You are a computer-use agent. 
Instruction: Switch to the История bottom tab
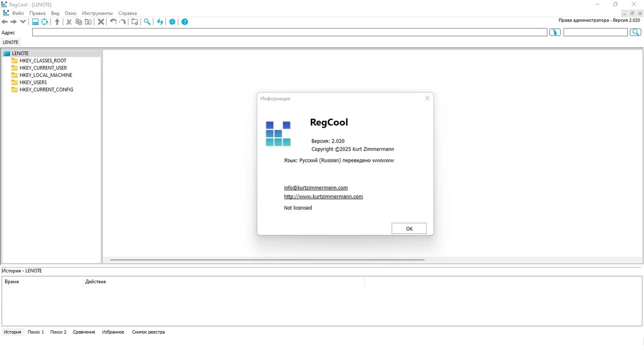tap(12, 332)
